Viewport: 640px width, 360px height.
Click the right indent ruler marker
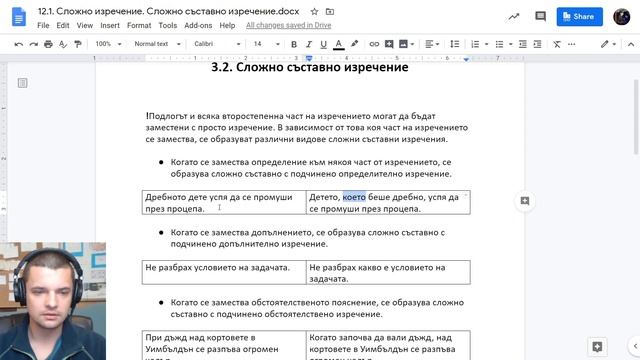click(x=466, y=59)
